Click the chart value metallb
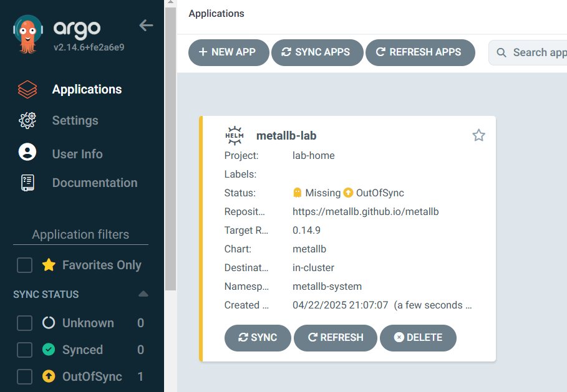This screenshot has width=567, height=392. tap(309, 249)
